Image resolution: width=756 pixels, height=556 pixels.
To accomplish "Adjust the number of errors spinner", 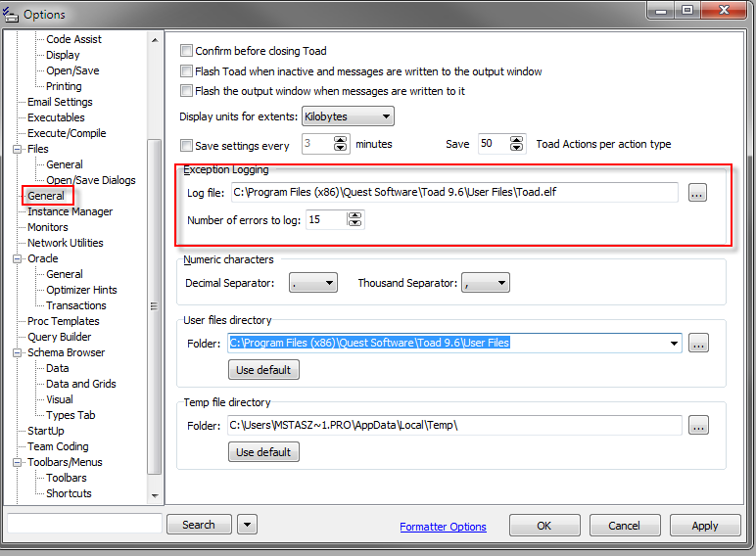I will 354,219.
